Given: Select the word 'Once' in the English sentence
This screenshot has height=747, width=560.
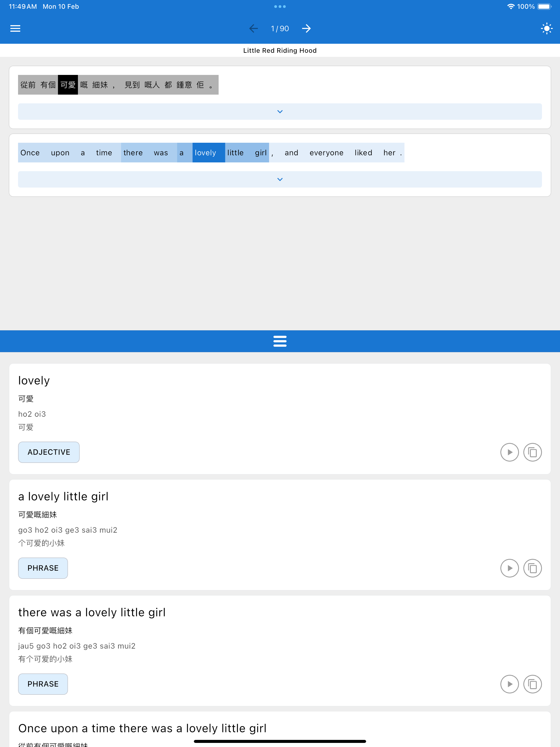Looking at the screenshot, I should tap(30, 153).
